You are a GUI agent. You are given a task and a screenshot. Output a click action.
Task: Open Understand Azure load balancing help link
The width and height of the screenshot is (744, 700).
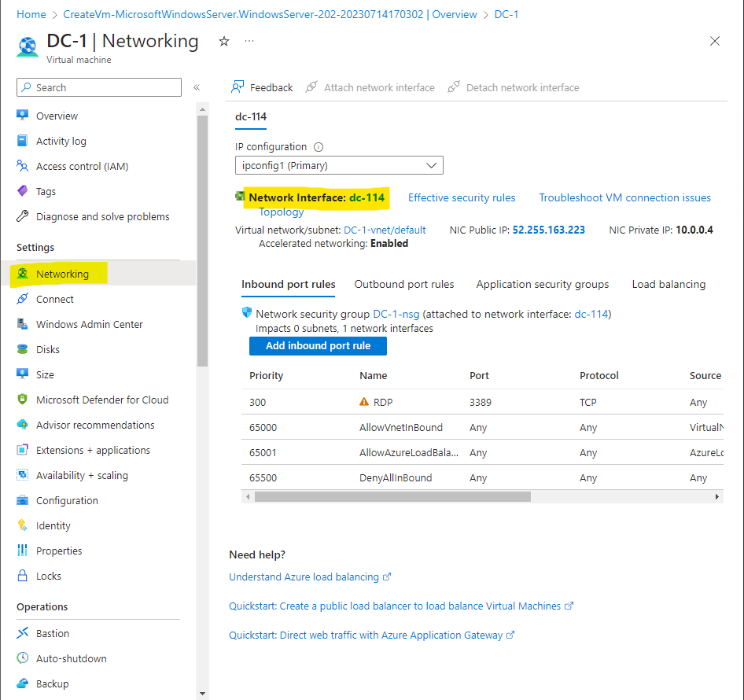point(310,577)
